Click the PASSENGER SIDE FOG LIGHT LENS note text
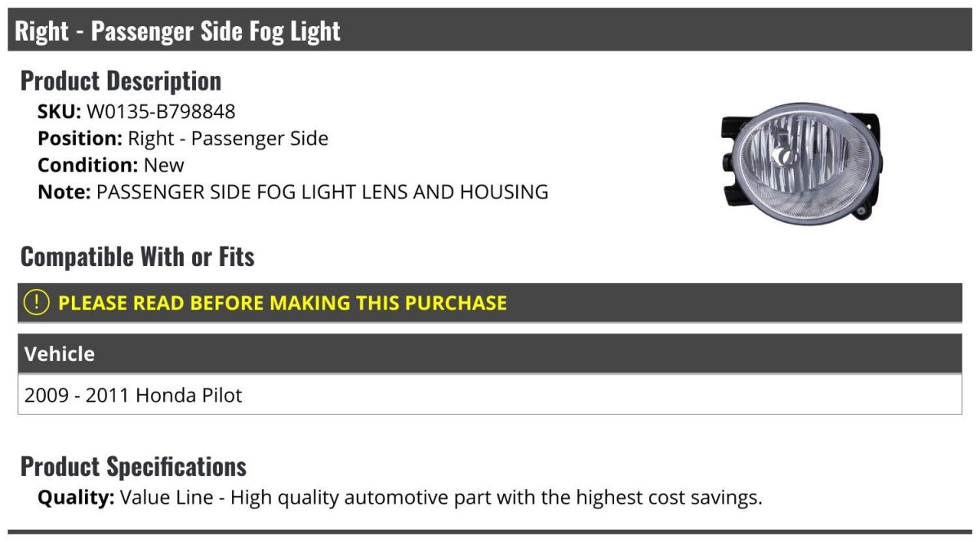980x542 pixels. [x=322, y=193]
